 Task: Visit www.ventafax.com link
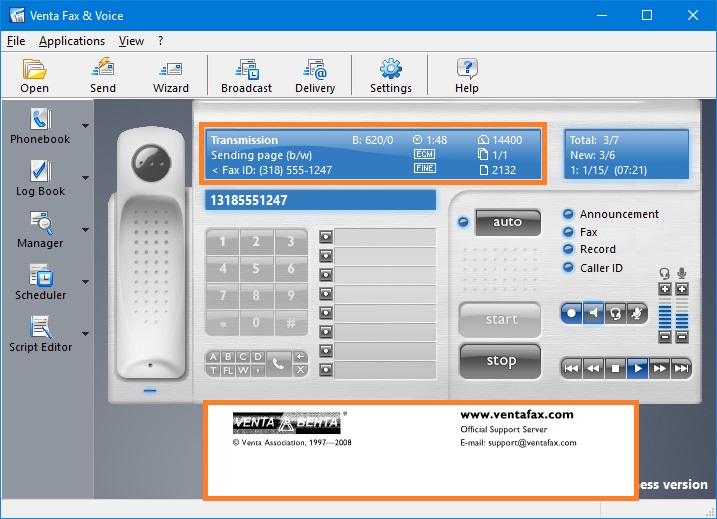coord(517,415)
